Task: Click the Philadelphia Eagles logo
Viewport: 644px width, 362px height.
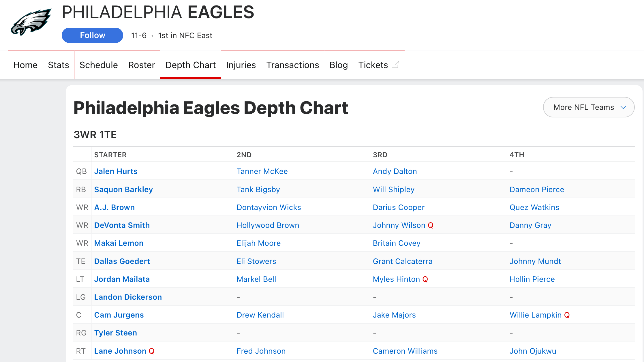Action: coord(31,22)
